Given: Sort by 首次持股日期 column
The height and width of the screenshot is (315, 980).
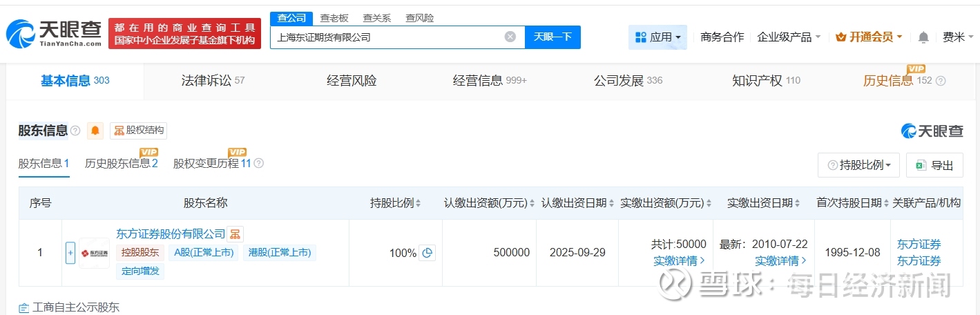Looking at the screenshot, I should click(887, 203).
